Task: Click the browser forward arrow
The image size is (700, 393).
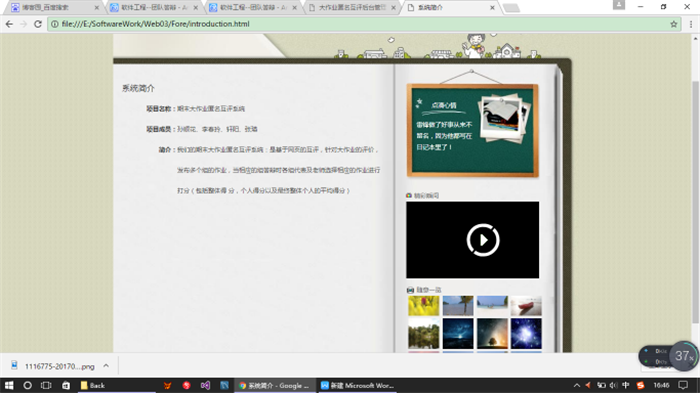Action: click(23, 24)
